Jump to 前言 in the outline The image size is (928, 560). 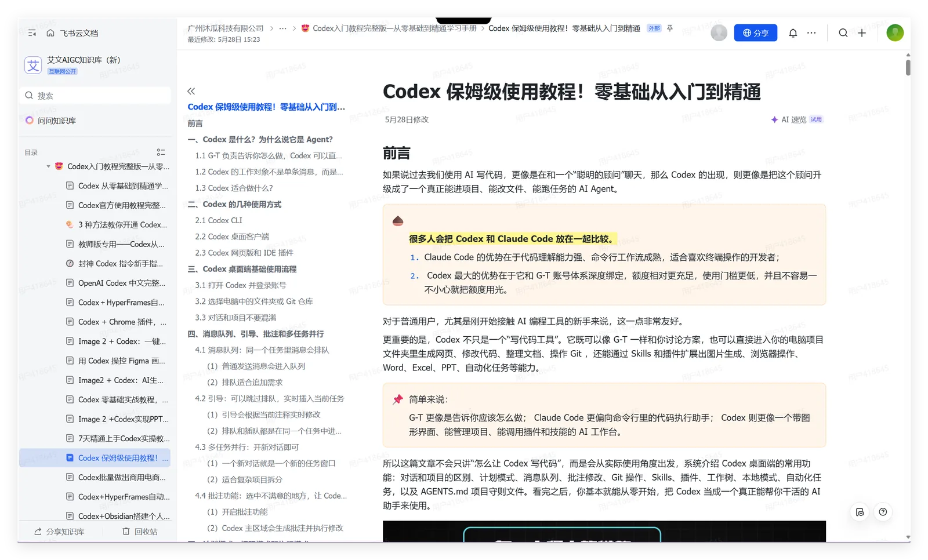tap(195, 123)
